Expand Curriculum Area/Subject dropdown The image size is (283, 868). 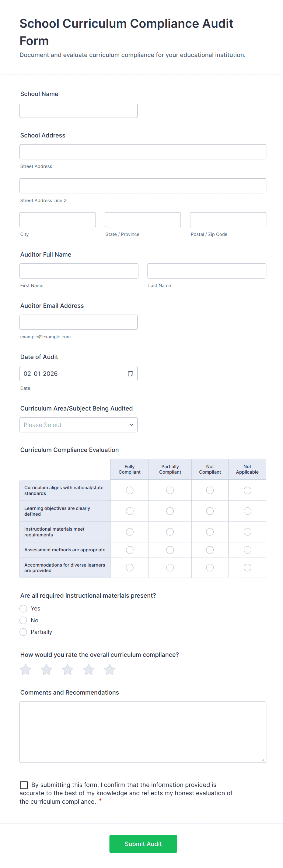click(x=79, y=425)
